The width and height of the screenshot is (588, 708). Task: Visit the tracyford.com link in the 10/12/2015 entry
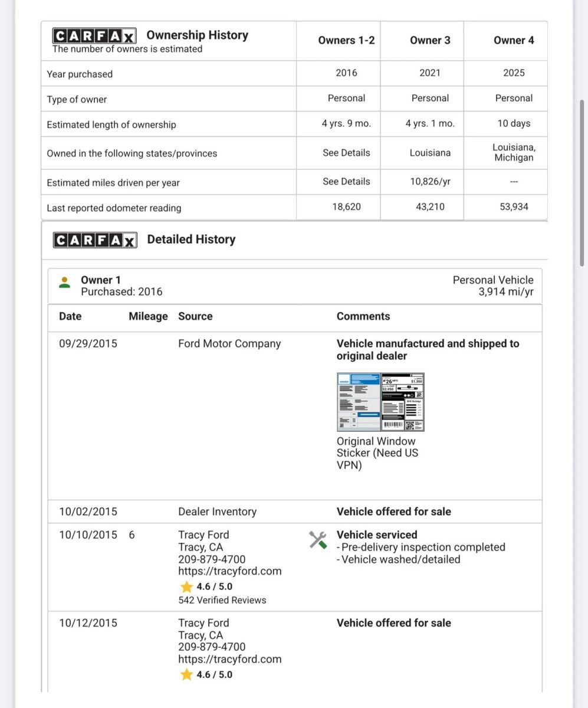229,659
